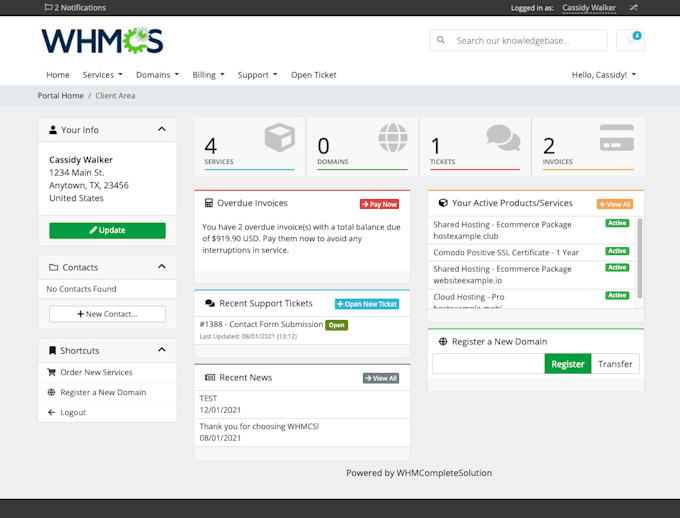The image size is (680, 518).
Task: Click the green Register domain button
Action: pyautogui.click(x=568, y=364)
